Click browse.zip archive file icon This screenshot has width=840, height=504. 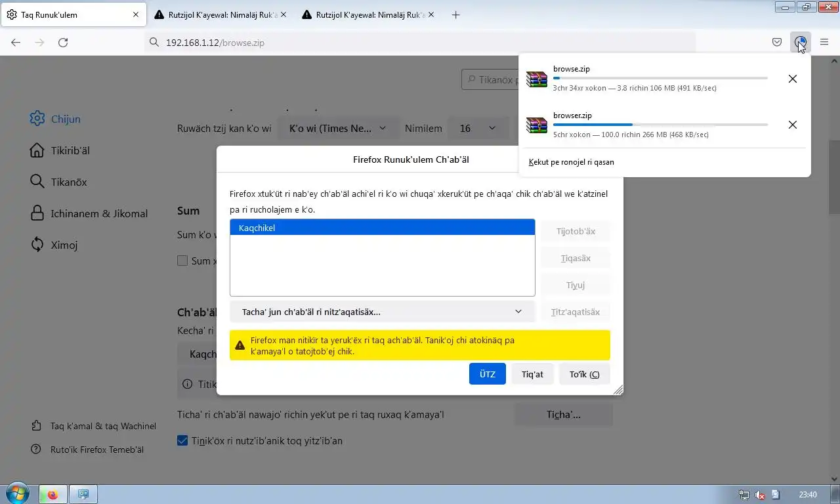click(537, 79)
